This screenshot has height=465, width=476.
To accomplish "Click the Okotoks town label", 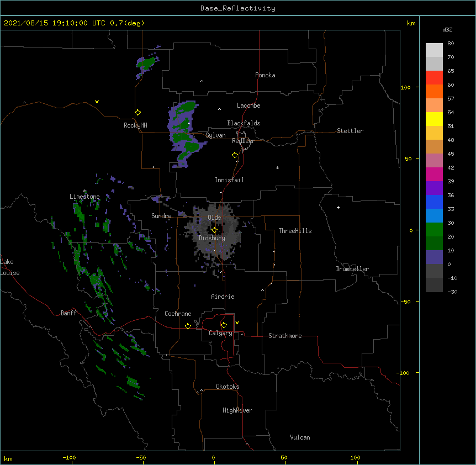I will (x=228, y=387).
